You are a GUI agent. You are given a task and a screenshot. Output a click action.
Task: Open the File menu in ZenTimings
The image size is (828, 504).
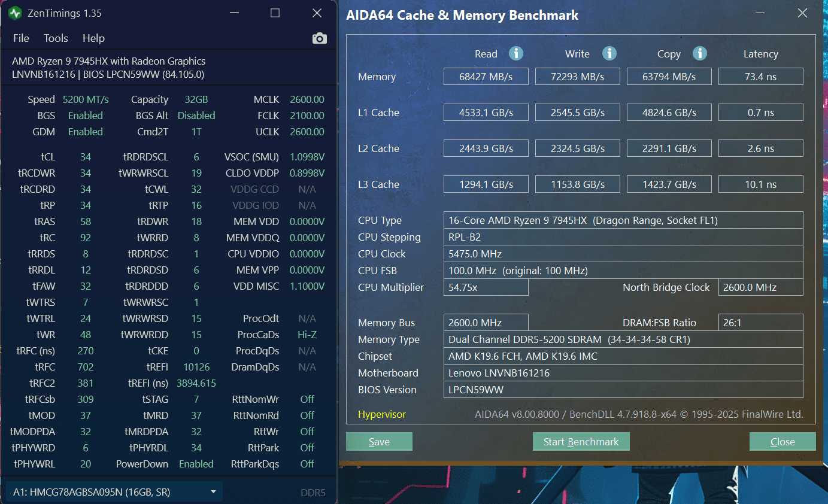coord(21,38)
